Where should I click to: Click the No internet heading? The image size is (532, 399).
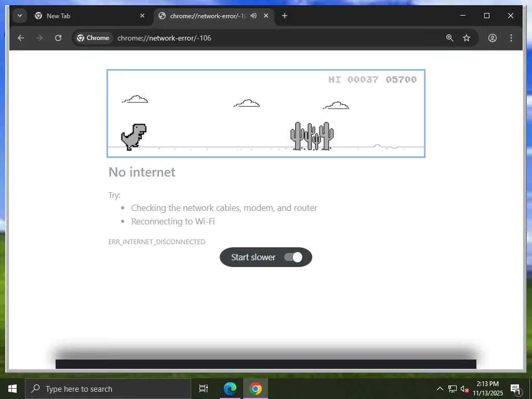click(x=142, y=172)
